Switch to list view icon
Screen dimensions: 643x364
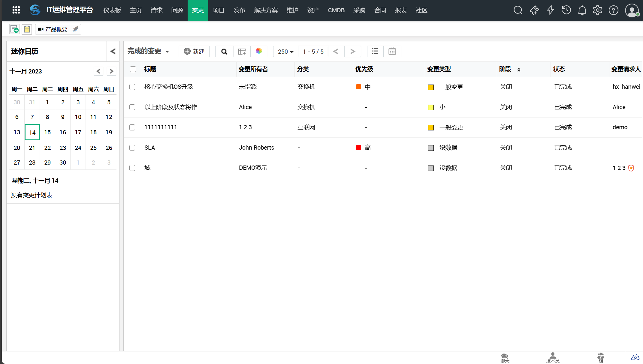[x=375, y=51]
